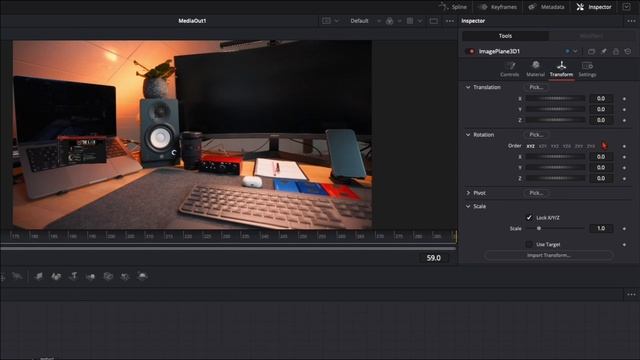Click the Rotation X slider
Image resolution: width=640 pixels, height=360 pixels.
(555, 157)
